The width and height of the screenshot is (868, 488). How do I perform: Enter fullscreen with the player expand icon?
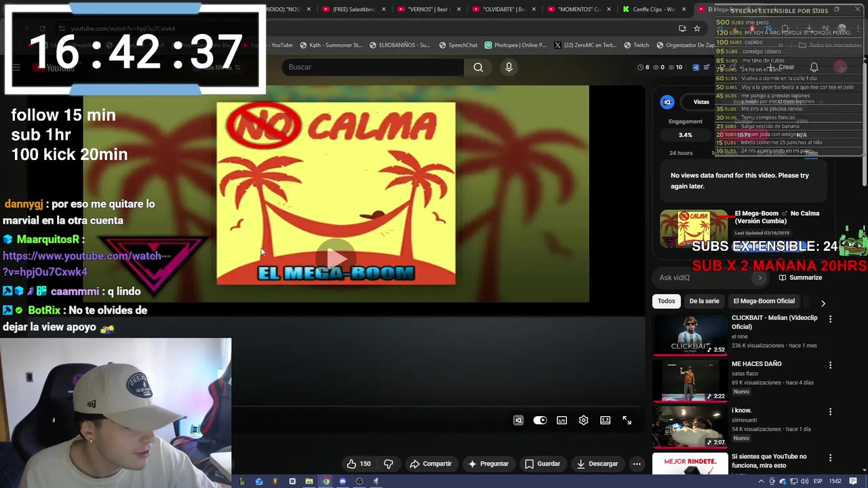coord(627,420)
